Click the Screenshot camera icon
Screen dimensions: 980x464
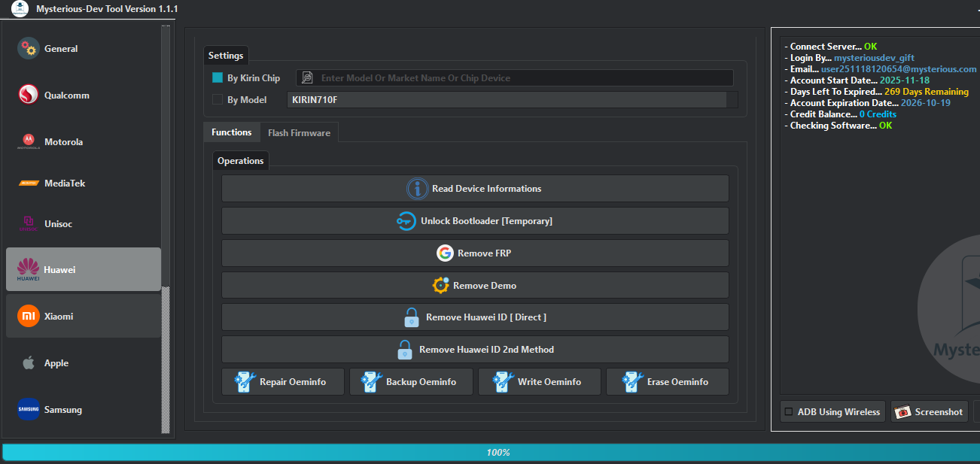[x=902, y=411]
